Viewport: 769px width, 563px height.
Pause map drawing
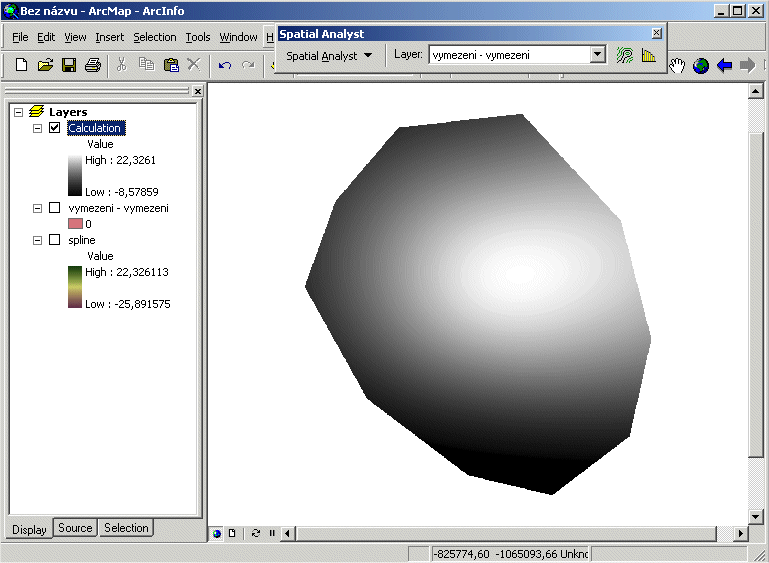[272, 533]
